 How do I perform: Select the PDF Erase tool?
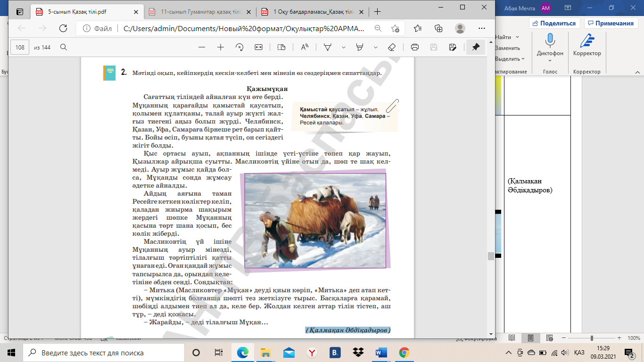(391, 47)
